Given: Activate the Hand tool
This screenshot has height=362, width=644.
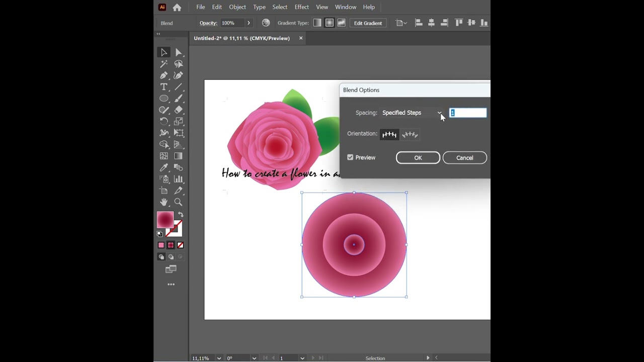Looking at the screenshot, I should click(x=164, y=202).
